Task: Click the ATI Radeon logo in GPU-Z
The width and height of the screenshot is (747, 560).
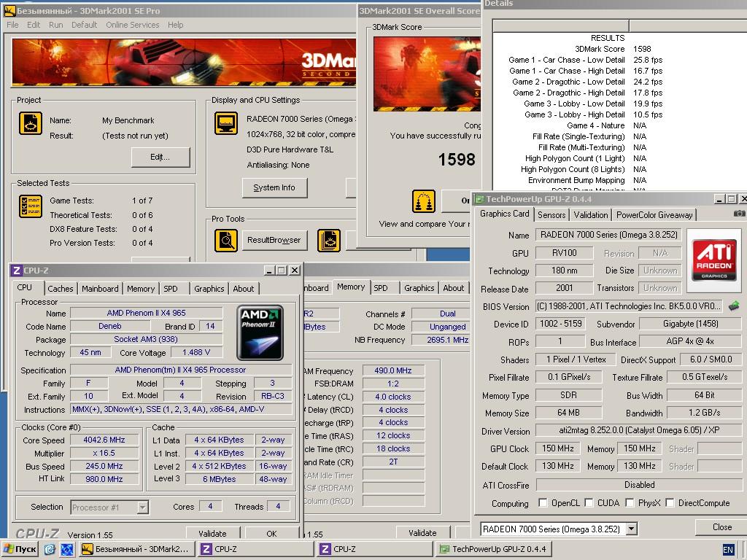Action: point(713,260)
